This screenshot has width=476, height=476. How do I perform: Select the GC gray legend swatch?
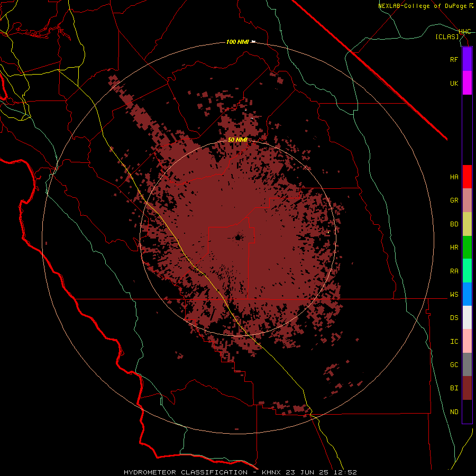[467, 364]
